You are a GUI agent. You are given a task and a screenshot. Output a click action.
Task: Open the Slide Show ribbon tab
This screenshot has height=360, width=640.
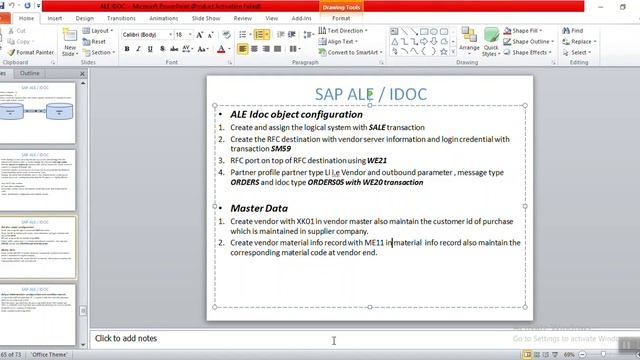206,18
